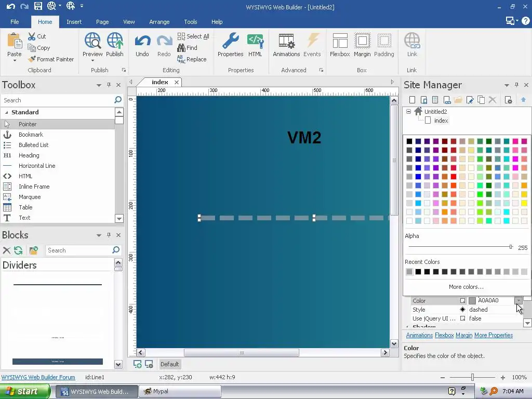The width and height of the screenshot is (532, 399).
Task: Click the Blocks refresh icon
Action: pyautogui.click(x=18, y=250)
